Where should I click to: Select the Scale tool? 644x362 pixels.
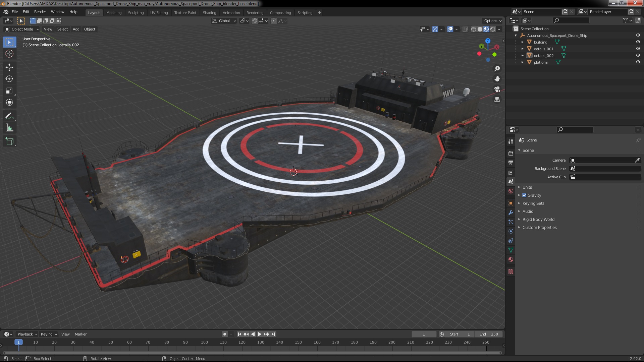pos(9,90)
